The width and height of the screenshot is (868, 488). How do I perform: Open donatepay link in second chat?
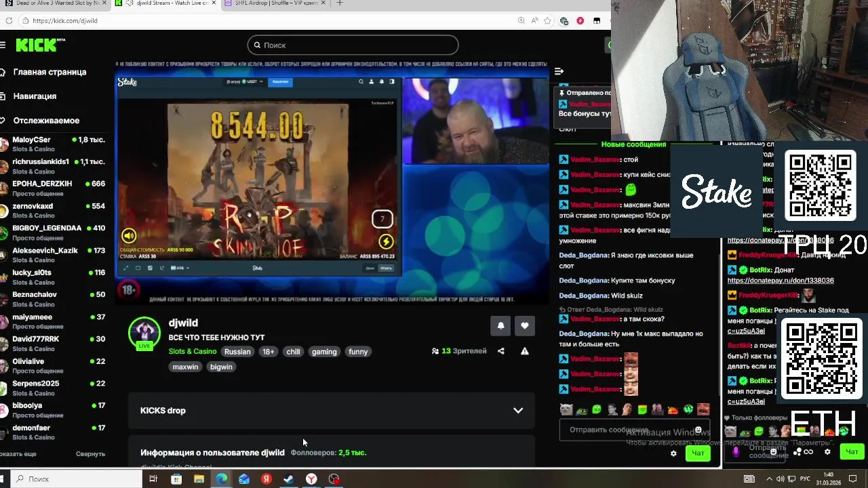tap(781, 281)
